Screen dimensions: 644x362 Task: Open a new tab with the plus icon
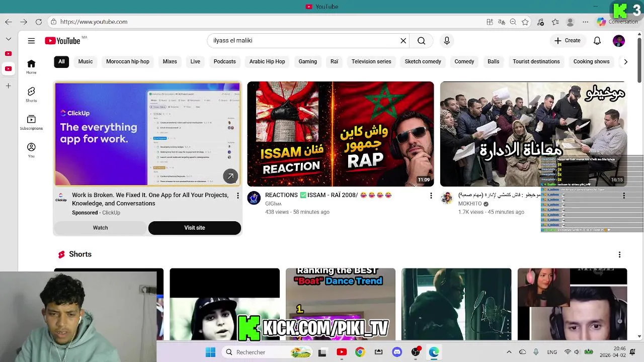(9, 86)
